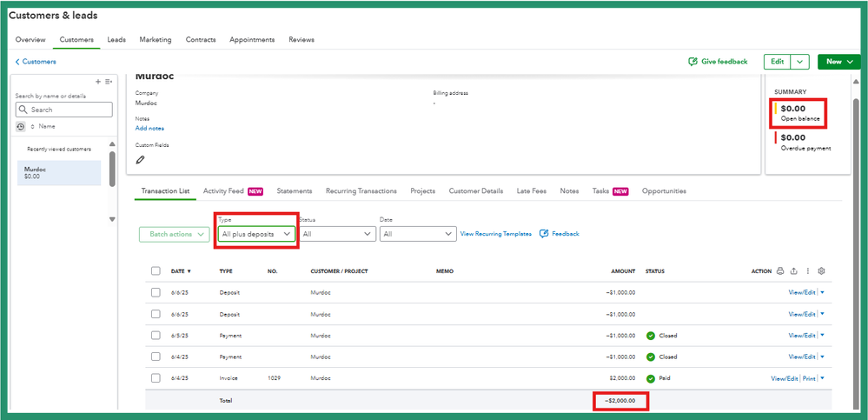This screenshot has height=420, width=868.
Task: Open the Marketing tab
Action: tap(156, 40)
